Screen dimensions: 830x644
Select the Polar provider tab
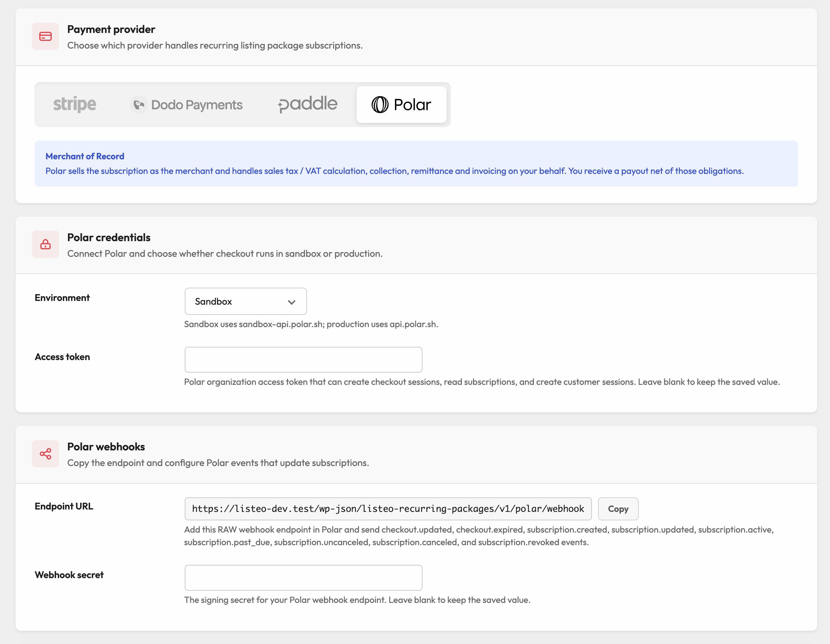point(401,105)
